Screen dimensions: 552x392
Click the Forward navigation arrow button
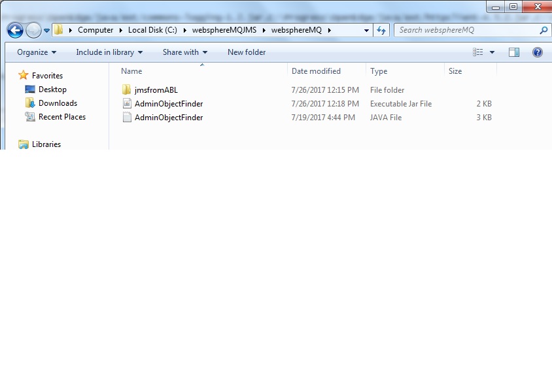pos(33,30)
